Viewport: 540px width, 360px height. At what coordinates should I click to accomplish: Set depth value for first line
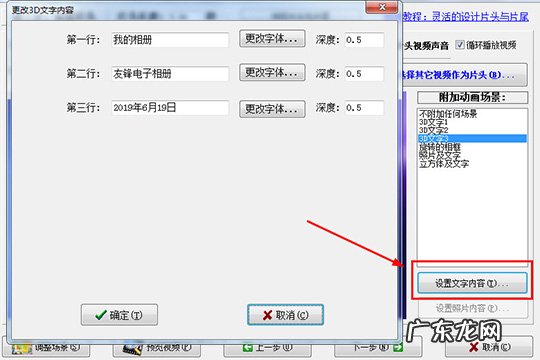click(364, 40)
